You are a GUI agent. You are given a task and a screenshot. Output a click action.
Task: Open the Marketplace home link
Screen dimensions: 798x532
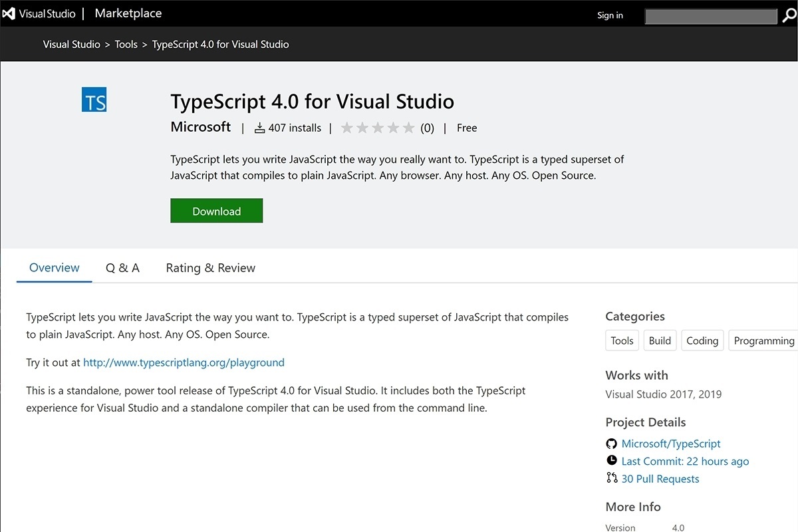pyautogui.click(x=128, y=13)
